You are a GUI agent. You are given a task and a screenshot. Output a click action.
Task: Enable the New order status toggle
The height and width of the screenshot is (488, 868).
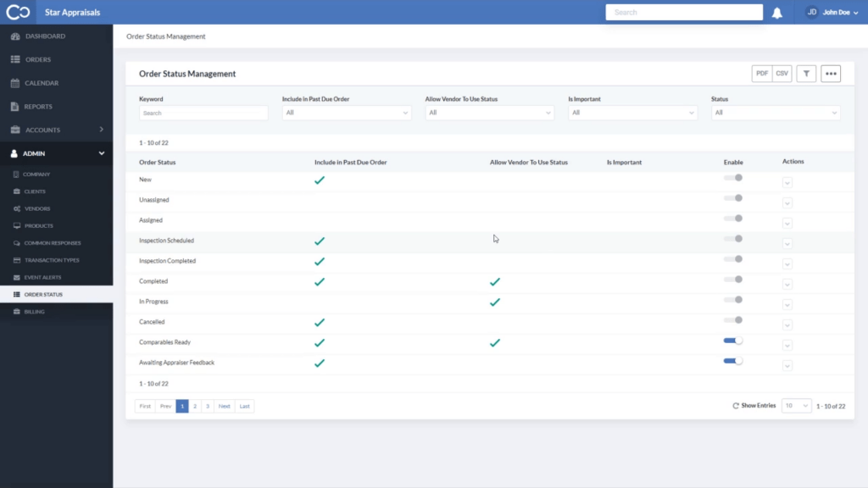(733, 178)
